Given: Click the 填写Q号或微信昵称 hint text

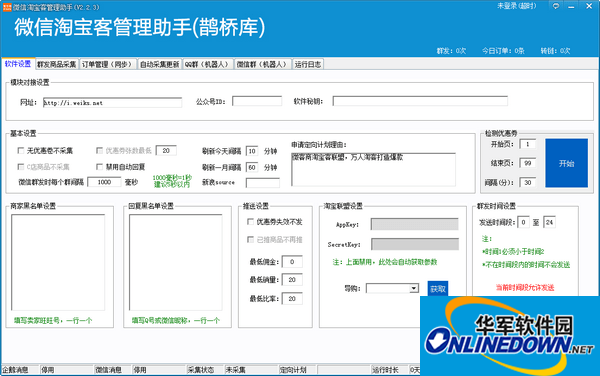Looking at the screenshot, I should point(176,321).
